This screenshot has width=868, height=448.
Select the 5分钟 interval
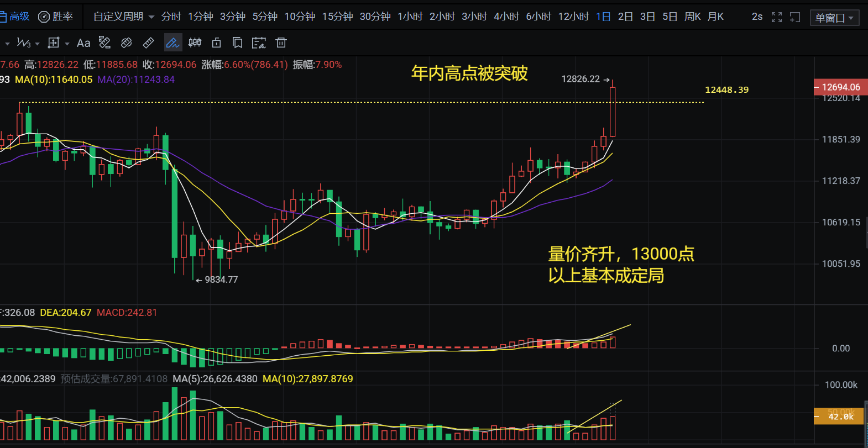pos(265,17)
